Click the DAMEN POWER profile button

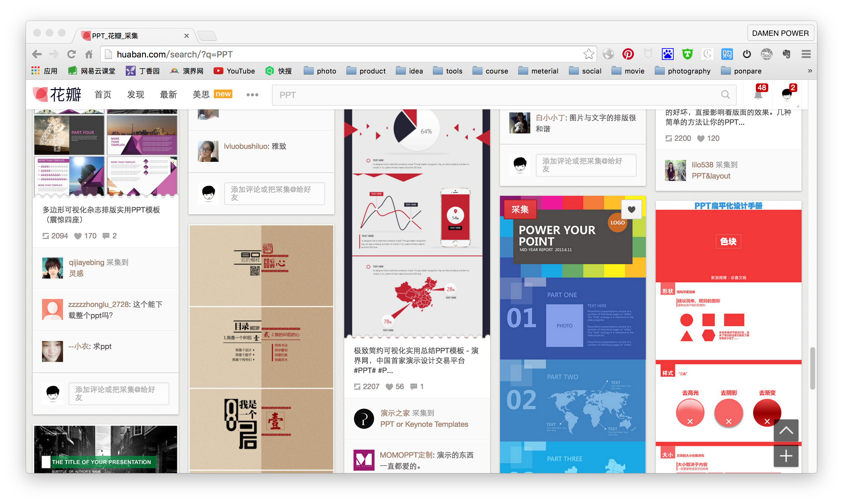click(x=780, y=33)
